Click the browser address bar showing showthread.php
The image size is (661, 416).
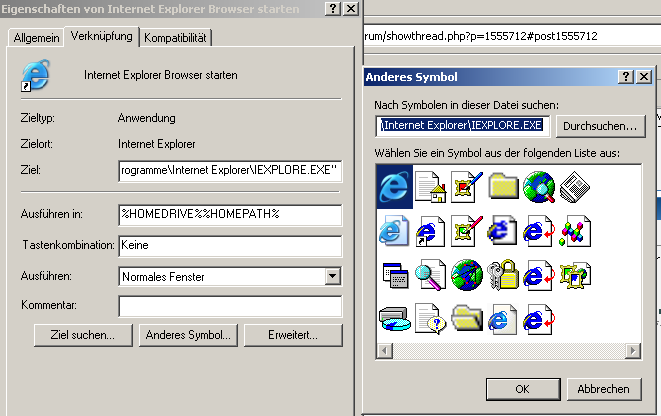pos(512,36)
